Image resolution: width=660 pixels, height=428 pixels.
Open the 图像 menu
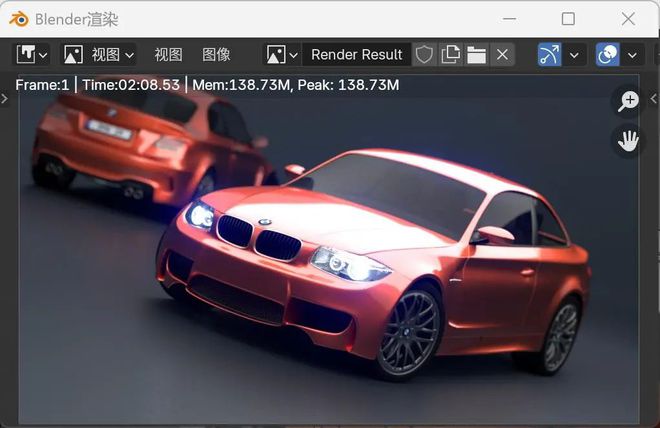pos(216,55)
